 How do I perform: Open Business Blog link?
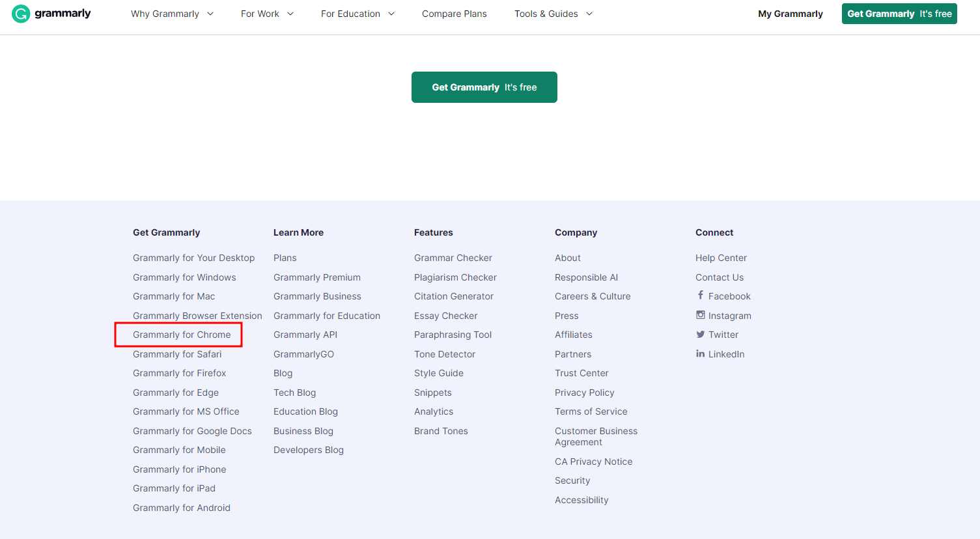[x=303, y=431]
